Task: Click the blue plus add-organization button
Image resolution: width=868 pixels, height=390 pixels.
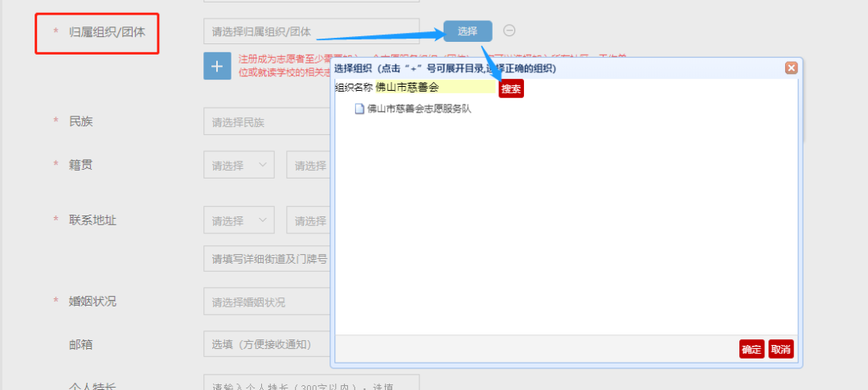Action: point(218,67)
